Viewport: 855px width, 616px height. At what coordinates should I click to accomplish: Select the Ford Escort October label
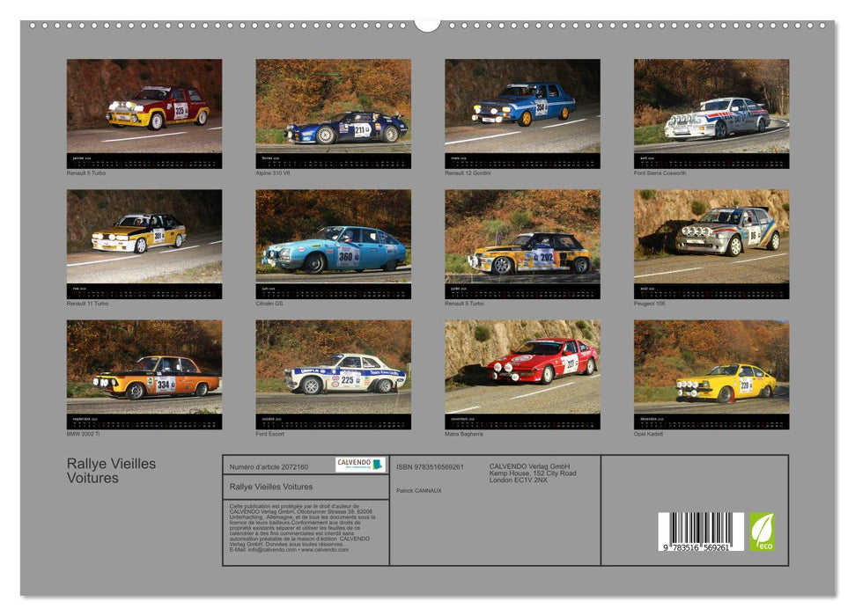[269, 435]
